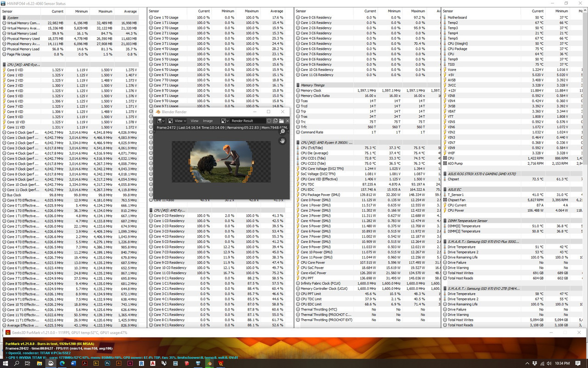Click the Dropbox system tray icon

[535, 363]
